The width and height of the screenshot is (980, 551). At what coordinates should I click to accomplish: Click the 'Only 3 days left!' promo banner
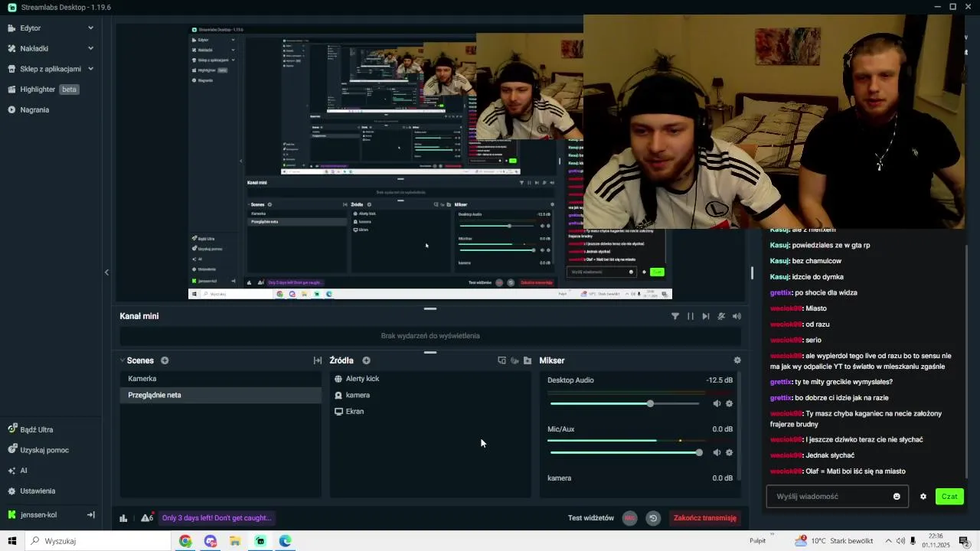coord(217,518)
